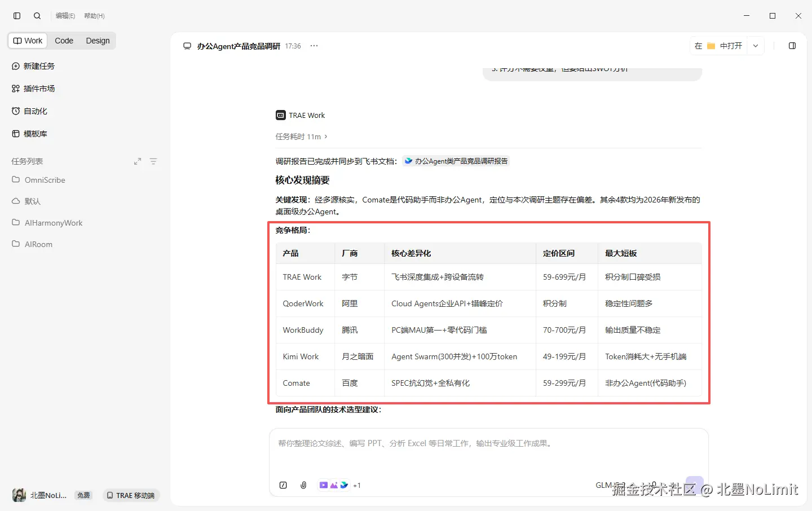
Task: Toggle the right side panel icon
Action: point(792,46)
